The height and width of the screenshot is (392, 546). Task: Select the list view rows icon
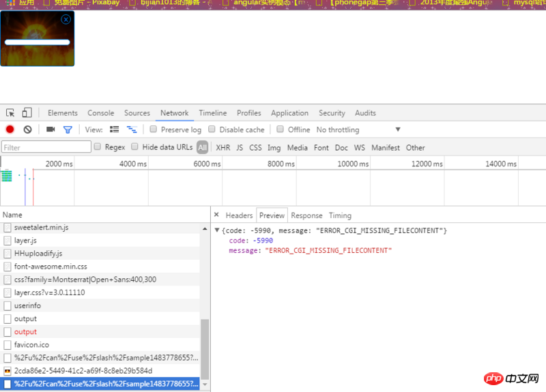(115, 130)
